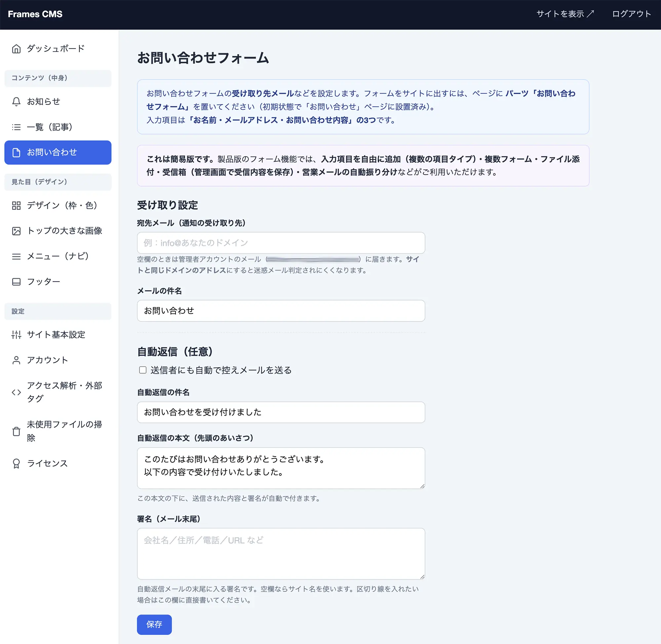This screenshot has width=661, height=644.
Task: Click the 受け取り設定 section heading
Action: click(x=168, y=205)
